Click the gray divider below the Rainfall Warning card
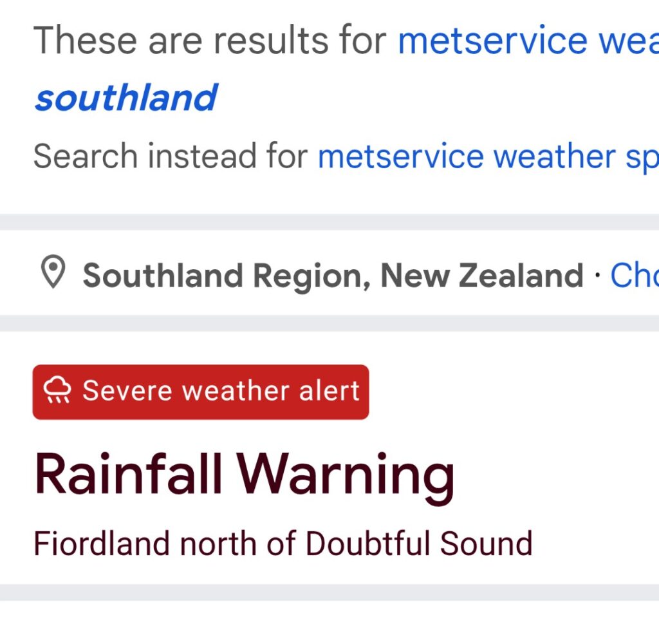Image resolution: width=659 pixels, height=644 pixels. (x=329, y=592)
